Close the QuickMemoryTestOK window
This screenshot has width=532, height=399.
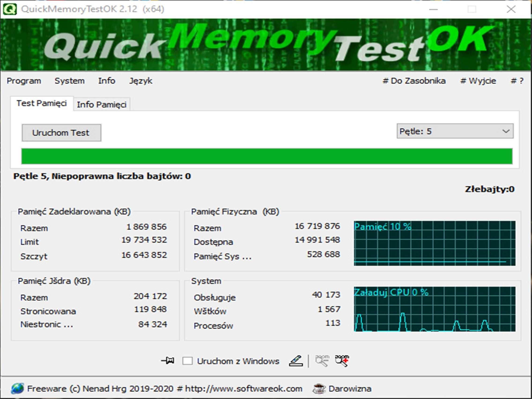click(511, 9)
